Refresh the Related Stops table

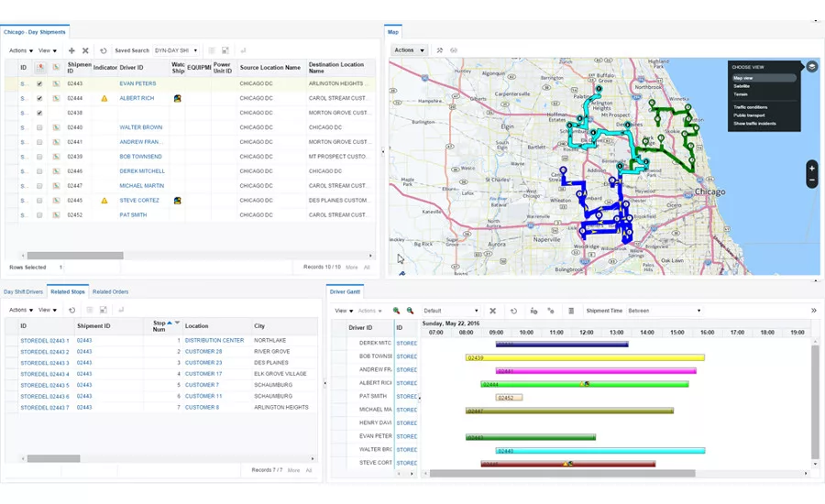click(x=72, y=310)
